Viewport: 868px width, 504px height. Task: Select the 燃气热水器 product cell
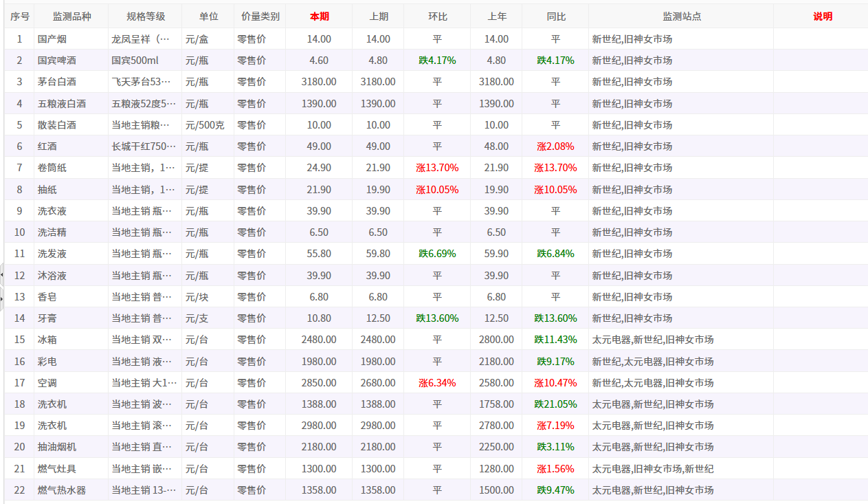pos(71,490)
